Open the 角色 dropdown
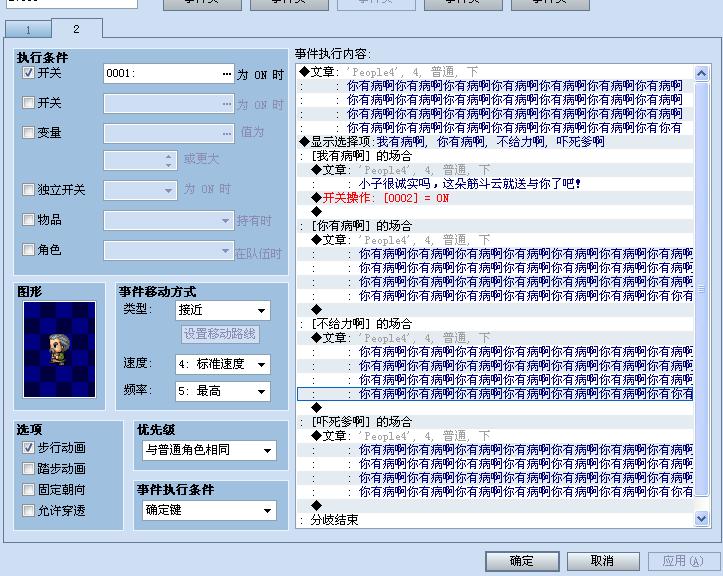 (225, 251)
